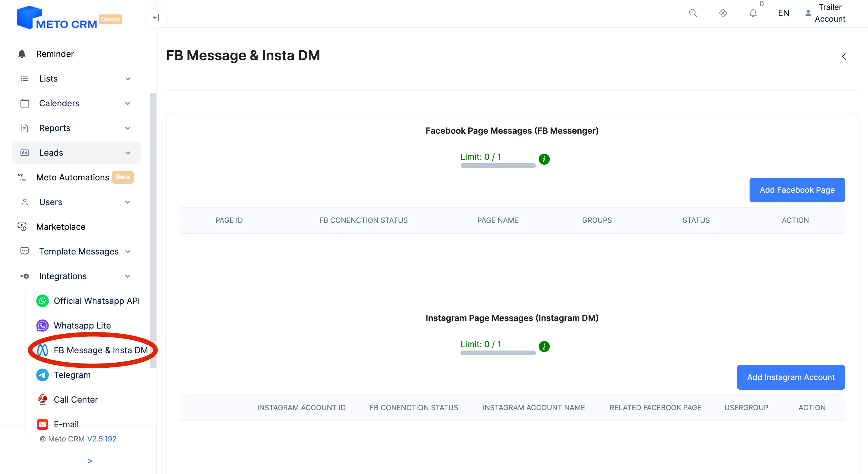Open search with the magnifier icon
Image resolution: width=868 pixels, height=474 pixels.
click(693, 13)
